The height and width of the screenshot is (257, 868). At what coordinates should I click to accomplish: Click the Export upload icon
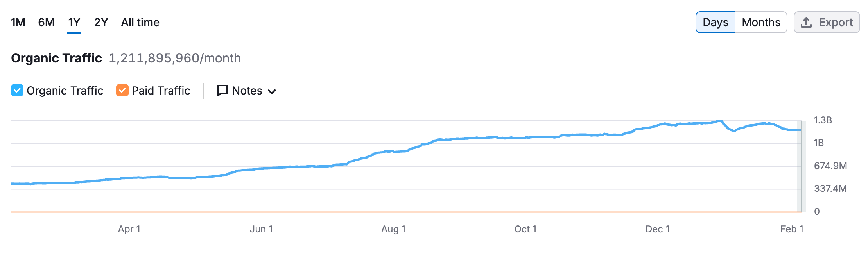[x=807, y=22]
